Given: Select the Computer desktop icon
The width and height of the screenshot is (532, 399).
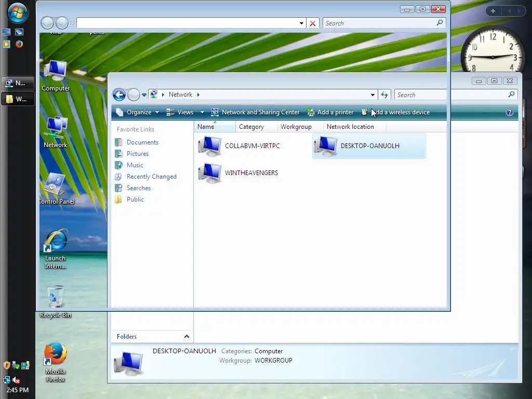Looking at the screenshot, I should click(x=56, y=76).
